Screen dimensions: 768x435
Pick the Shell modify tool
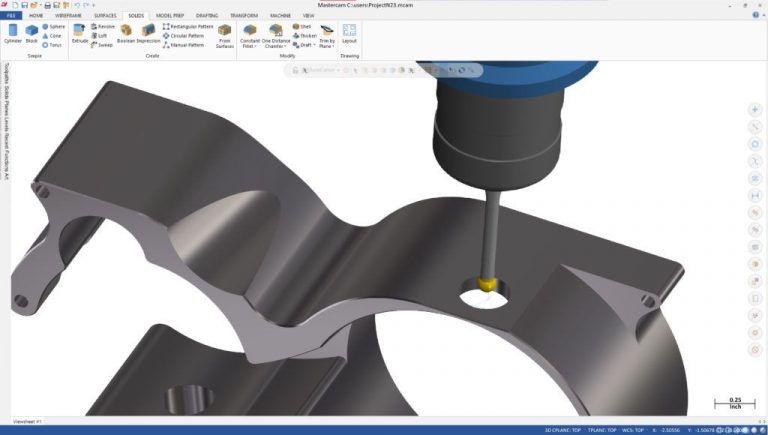[302, 26]
